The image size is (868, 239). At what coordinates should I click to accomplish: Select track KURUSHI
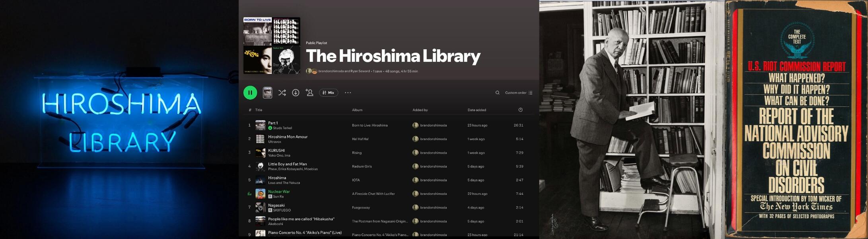click(276, 151)
